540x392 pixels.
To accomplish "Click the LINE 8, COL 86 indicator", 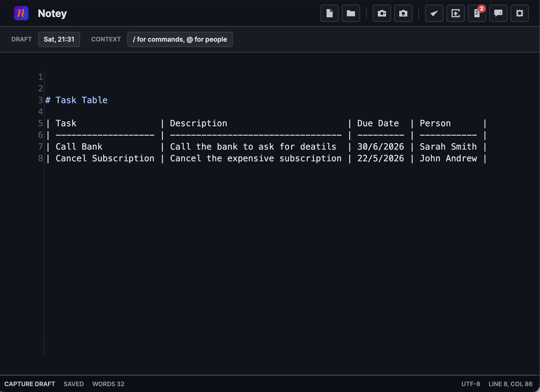I will (x=511, y=384).
